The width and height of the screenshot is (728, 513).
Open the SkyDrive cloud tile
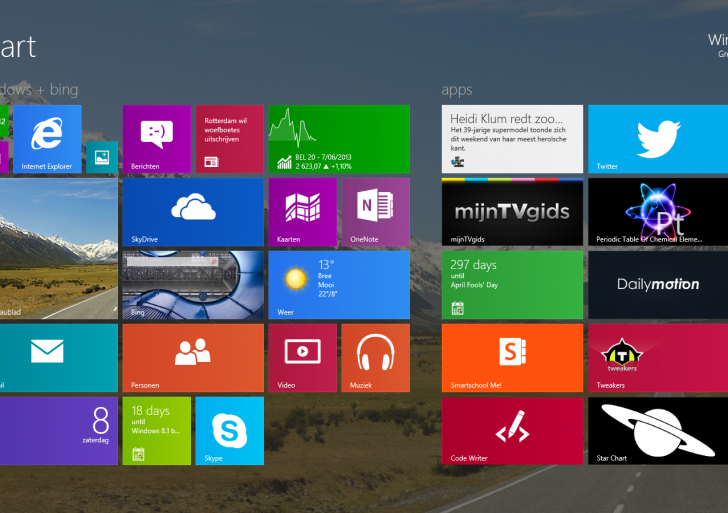point(193,212)
